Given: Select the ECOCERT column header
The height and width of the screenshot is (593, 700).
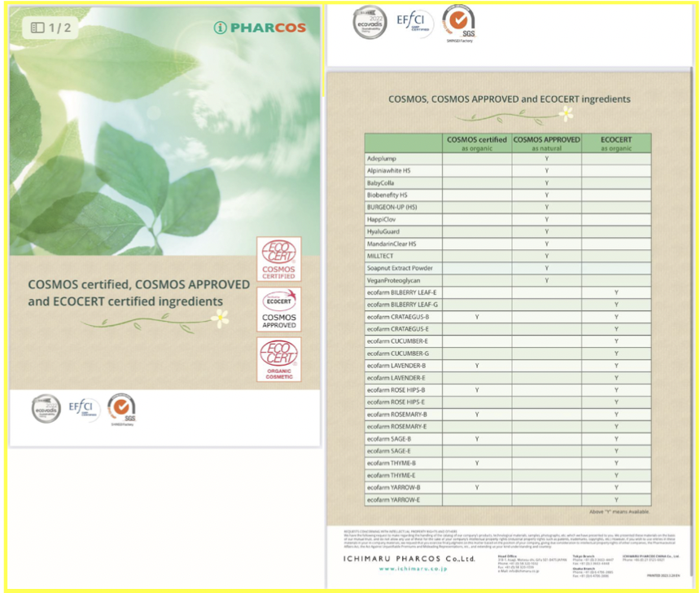Looking at the screenshot, I should click(x=616, y=143).
